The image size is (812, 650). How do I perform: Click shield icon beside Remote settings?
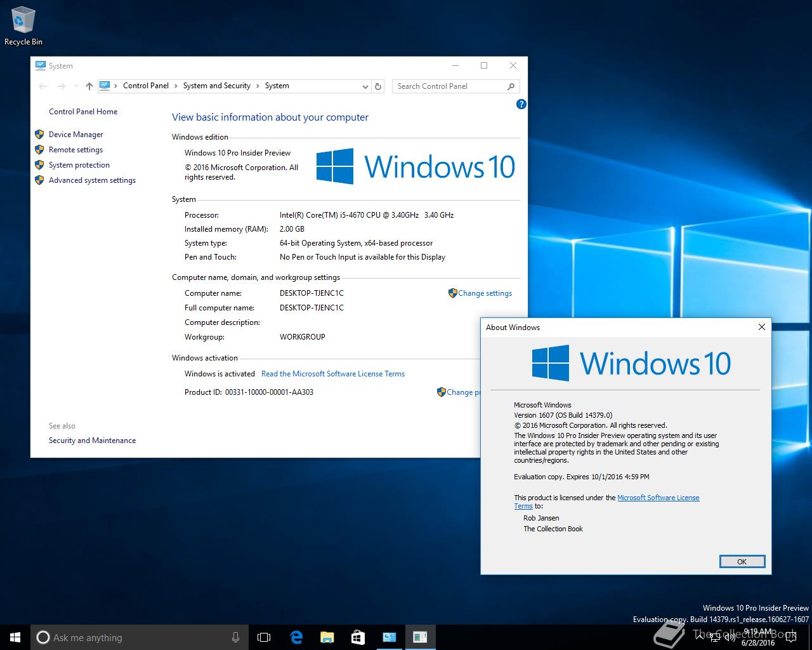[39, 150]
